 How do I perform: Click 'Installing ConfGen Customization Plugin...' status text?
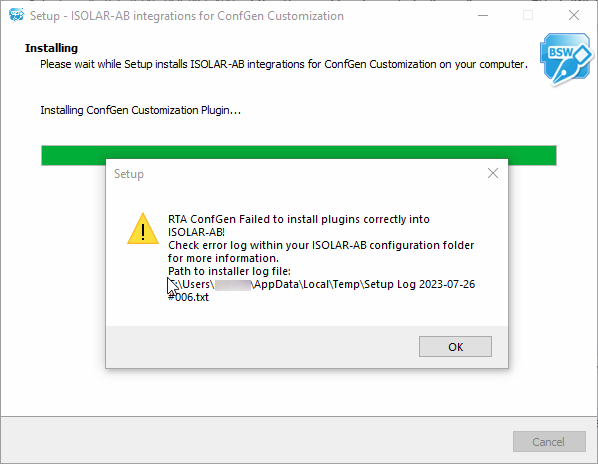pyautogui.click(x=140, y=110)
